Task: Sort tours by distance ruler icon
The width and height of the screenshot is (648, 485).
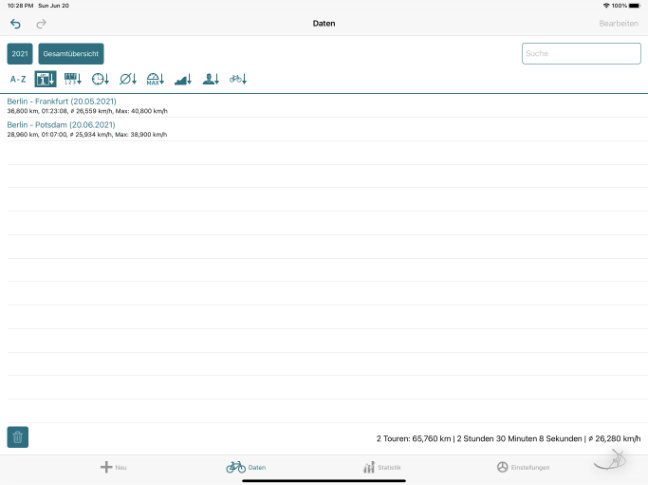Action: [x=73, y=79]
